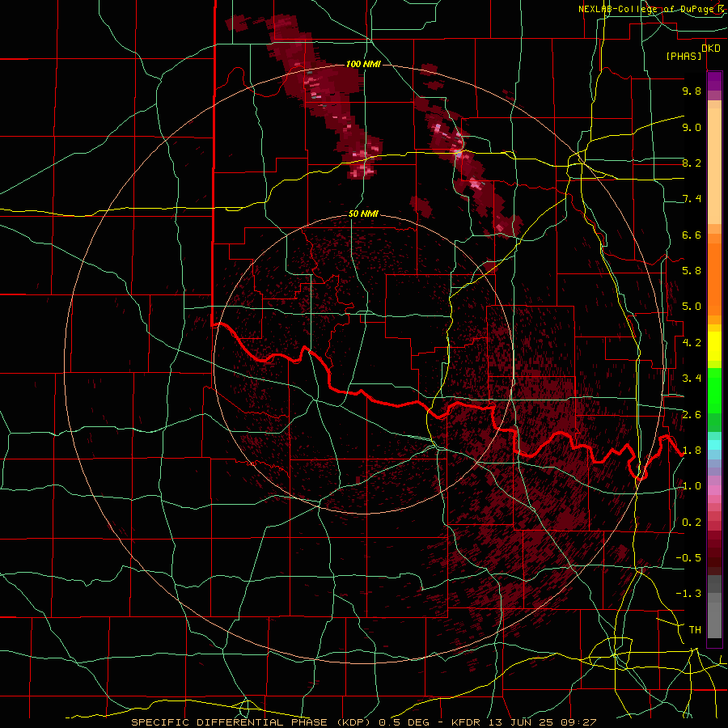Screen dimensions: 728x728
Task: Pick the dark orange color bar band
Action: click(x=714, y=278)
